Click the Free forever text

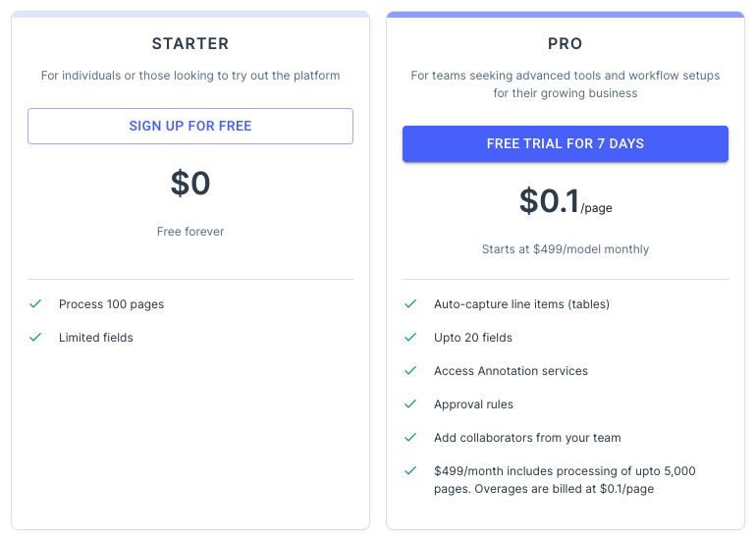point(190,232)
